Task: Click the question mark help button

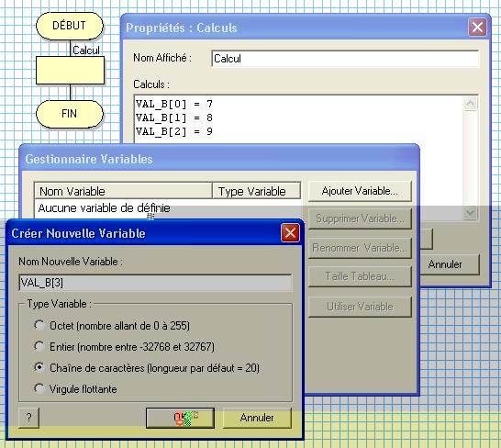Action: click(x=28, y=418)
